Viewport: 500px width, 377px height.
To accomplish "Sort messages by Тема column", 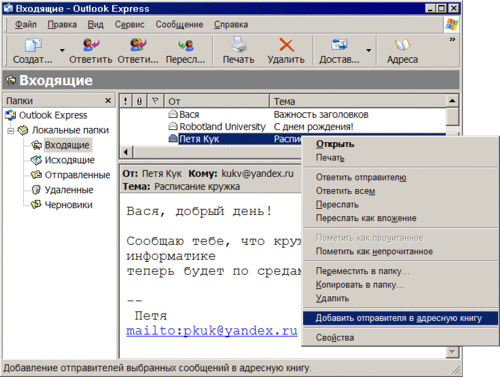I will [358, 101].
